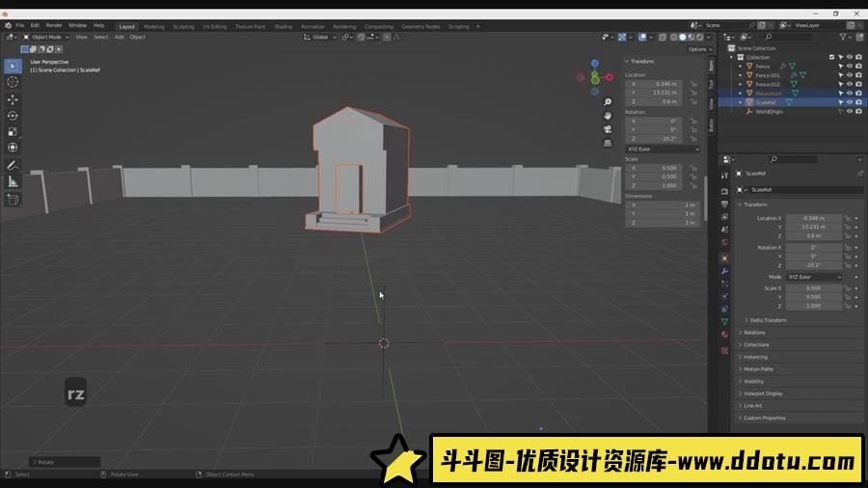This screenshot has height=488, width=868.
Task: Select the Rotate tool
Action: (13, 116)
